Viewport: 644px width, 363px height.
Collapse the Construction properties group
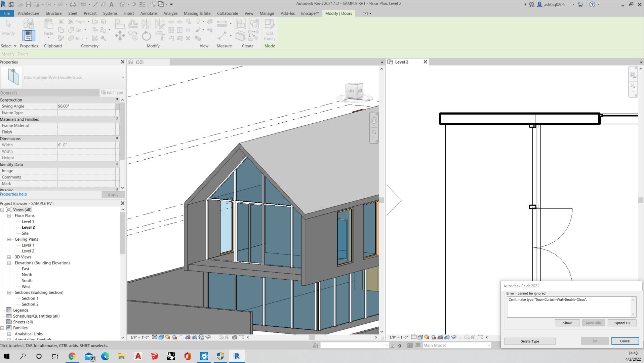(117, 99)
